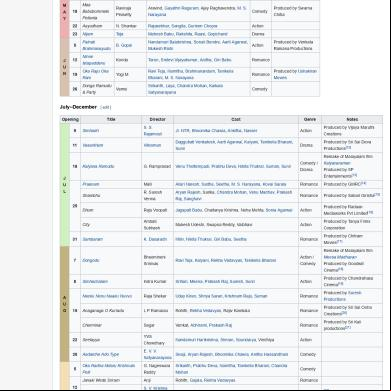Follow the Rajasekhar link in the Aayudham row

159,26
